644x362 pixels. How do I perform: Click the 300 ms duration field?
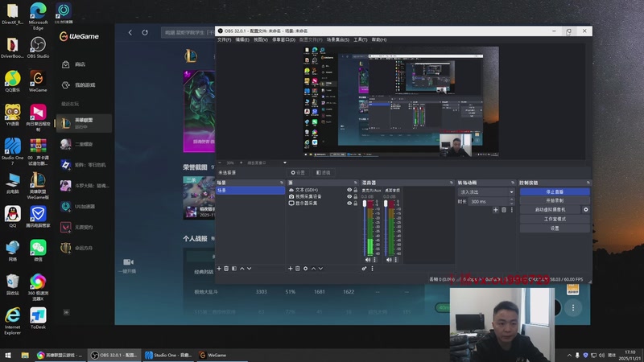pyautogui.click(x=488, y=202)
